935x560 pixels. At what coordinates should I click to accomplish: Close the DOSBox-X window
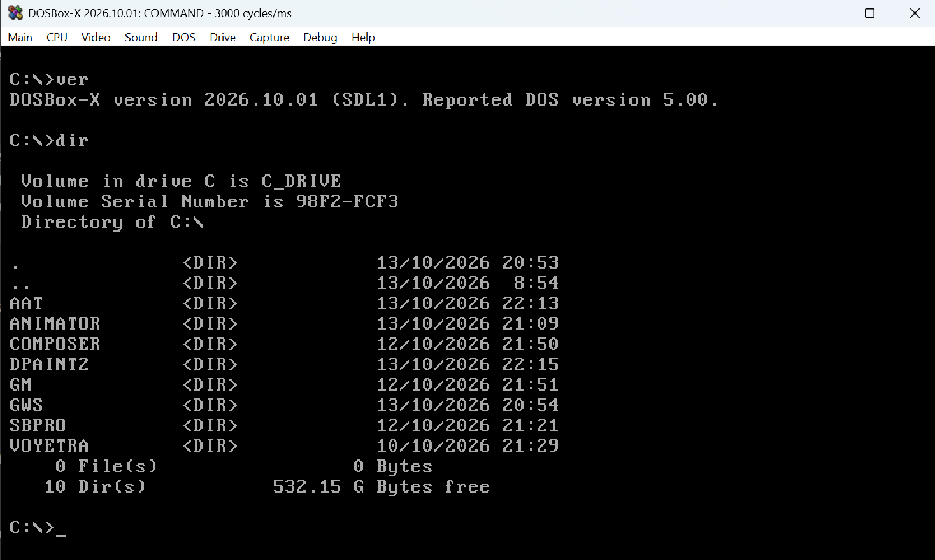[x=915, y=13]
